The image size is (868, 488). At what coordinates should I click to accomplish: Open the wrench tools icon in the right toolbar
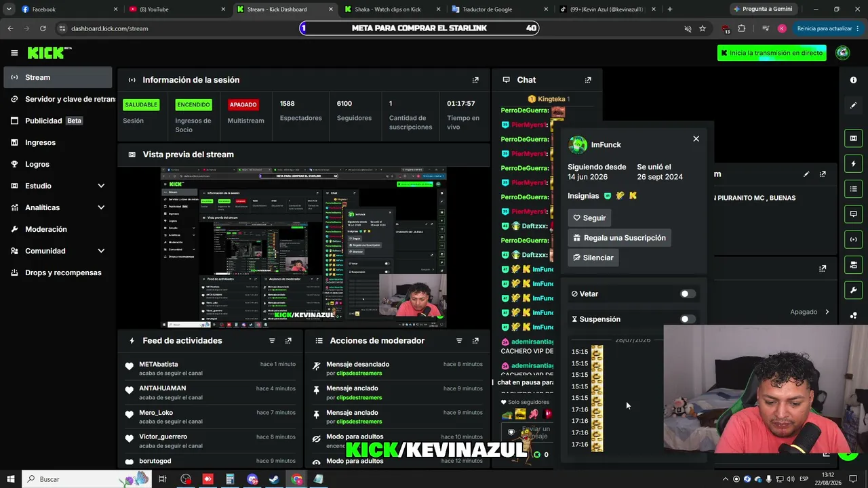tap(853, 290)
